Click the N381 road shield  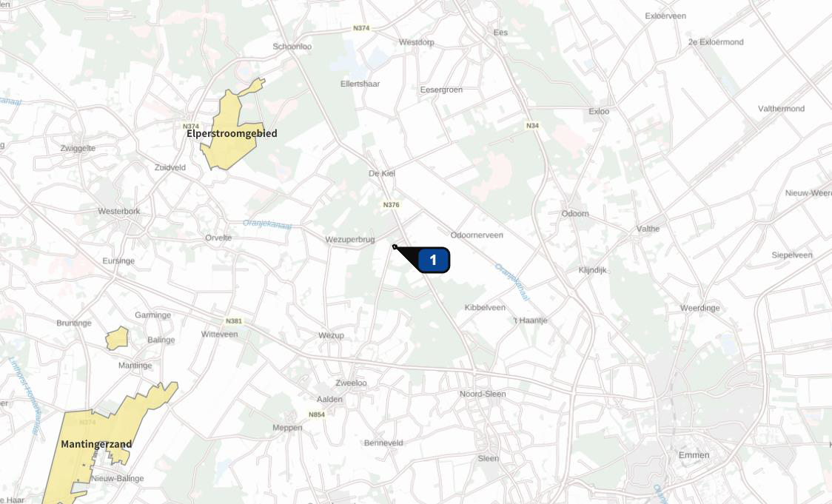click(233, 321)
